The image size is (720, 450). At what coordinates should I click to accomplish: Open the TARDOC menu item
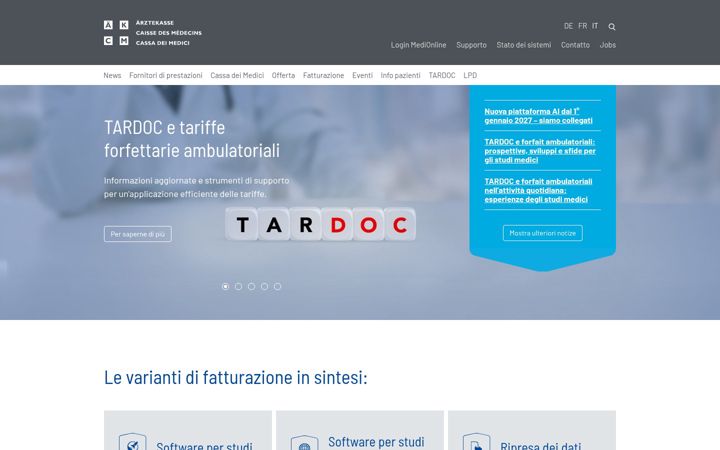[442, 75]
